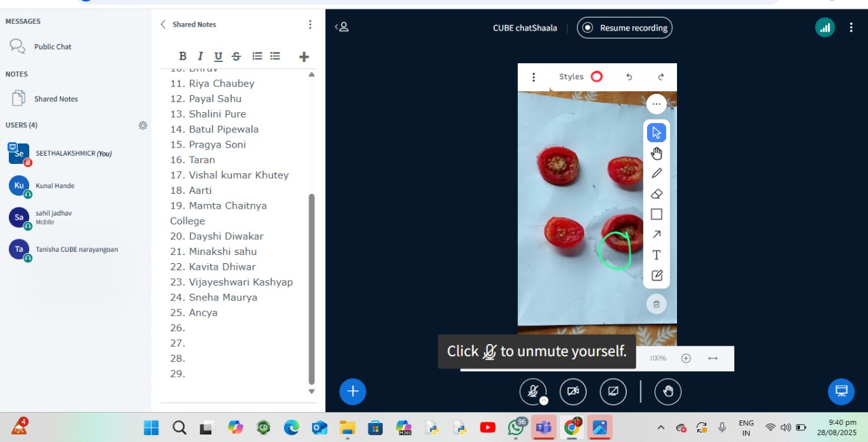Image resolution: width=868 pixels, height=442 pixels.
Task: Choose the sticky note tool
Action: tap(656, 275)
